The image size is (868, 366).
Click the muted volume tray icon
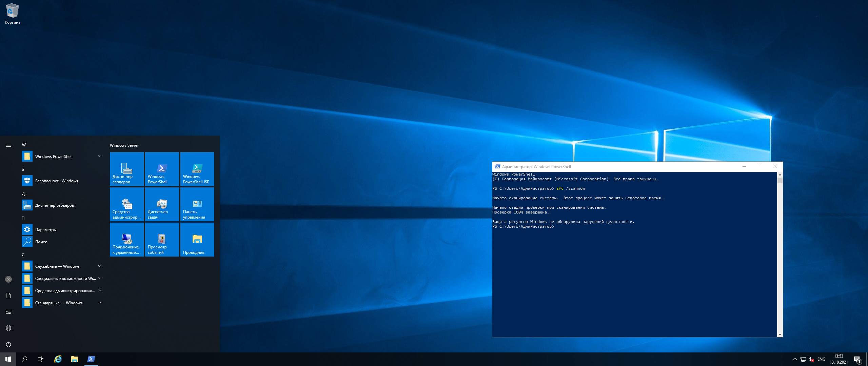[811, 359]
